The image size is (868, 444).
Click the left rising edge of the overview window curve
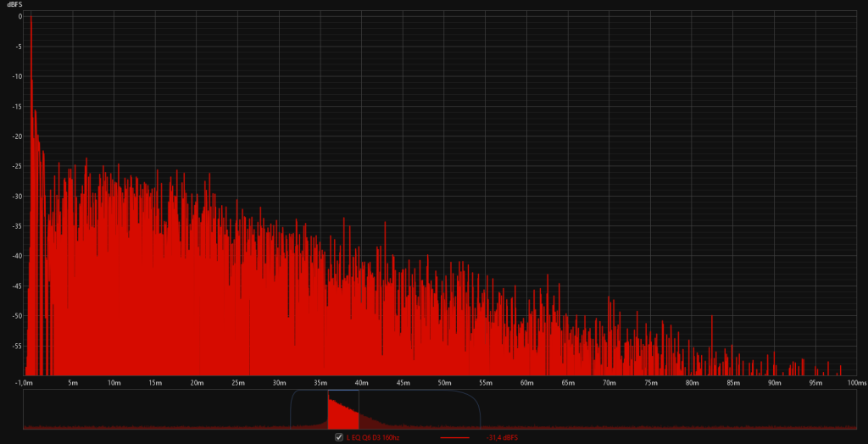(292, 407)
